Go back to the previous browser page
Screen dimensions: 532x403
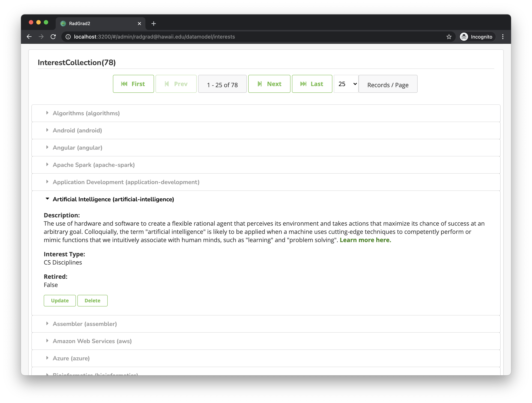coord(29,37)
